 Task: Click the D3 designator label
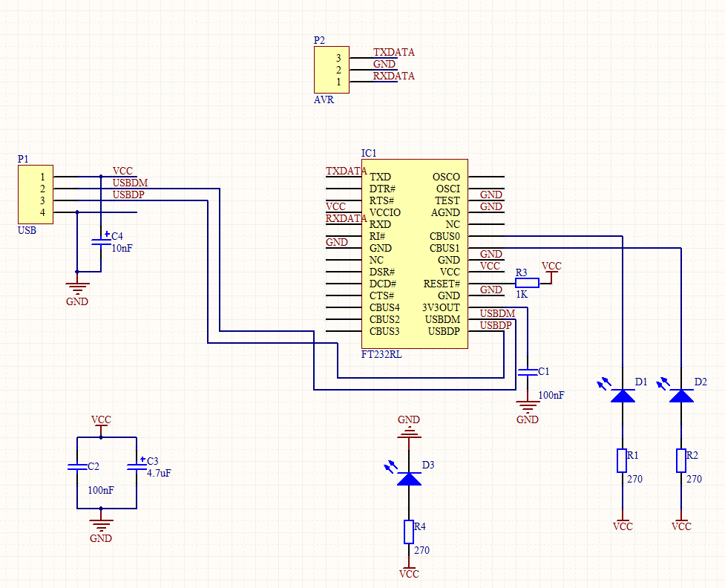[x=428, y=465]
